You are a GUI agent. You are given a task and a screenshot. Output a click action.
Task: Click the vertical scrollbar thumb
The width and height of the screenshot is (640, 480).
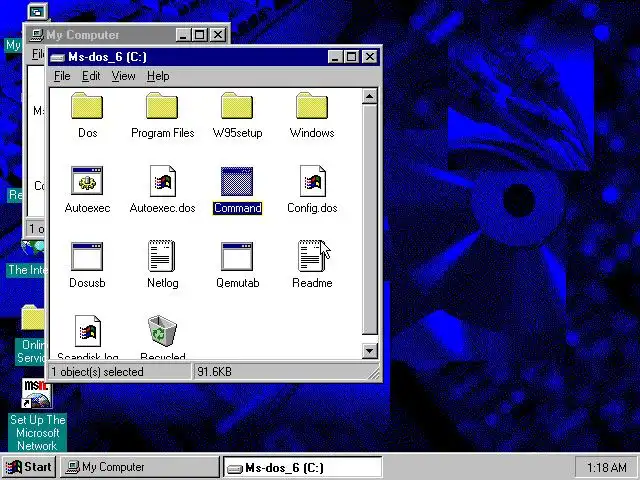(x=369, y=220)
